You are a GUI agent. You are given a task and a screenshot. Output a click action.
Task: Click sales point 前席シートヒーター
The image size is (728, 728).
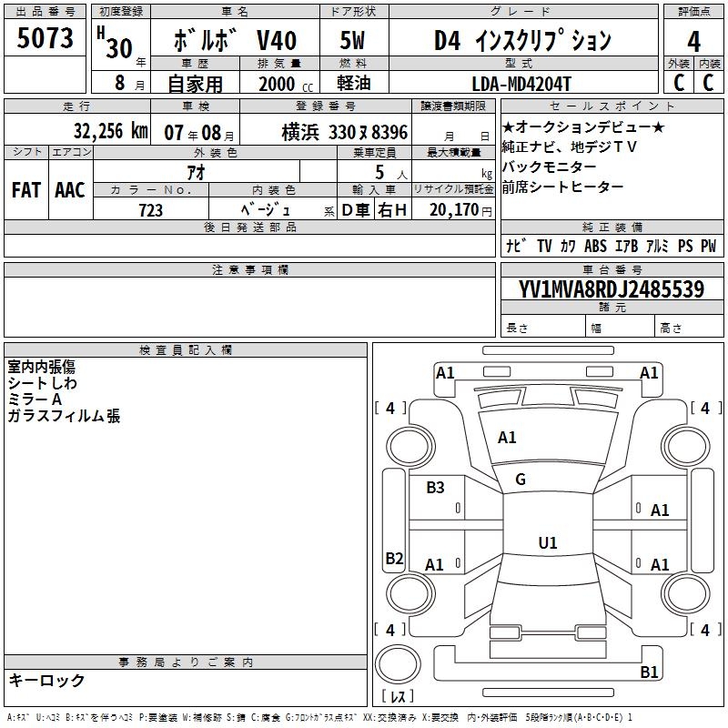[x=562, y=187]
